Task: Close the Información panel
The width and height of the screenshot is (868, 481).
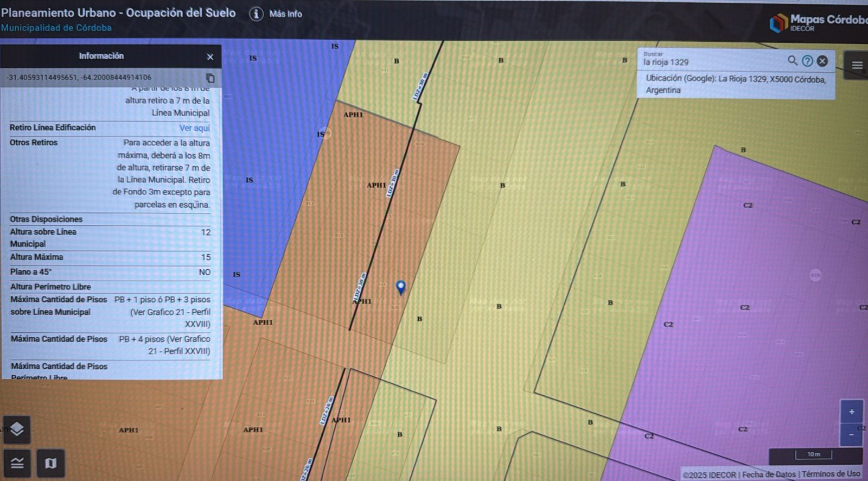Action: coord(210,56)
